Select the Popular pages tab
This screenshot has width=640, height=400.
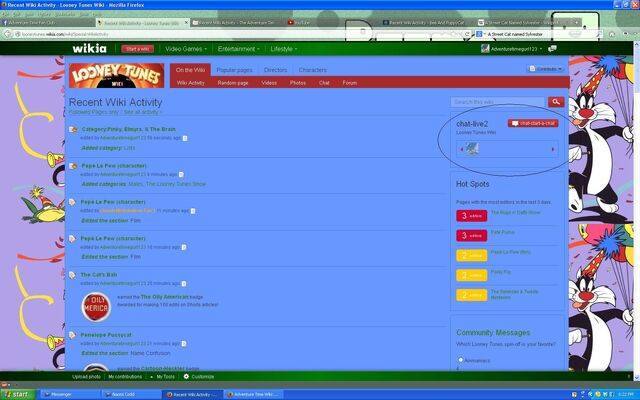point(234,70)
